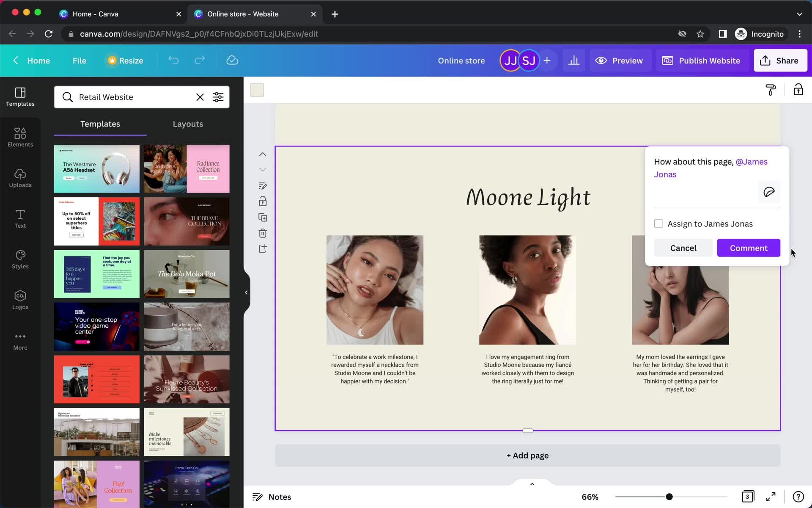Enable Assign to James Jonas checkbox
Screen dimensions: 812x508
point(658,223)
